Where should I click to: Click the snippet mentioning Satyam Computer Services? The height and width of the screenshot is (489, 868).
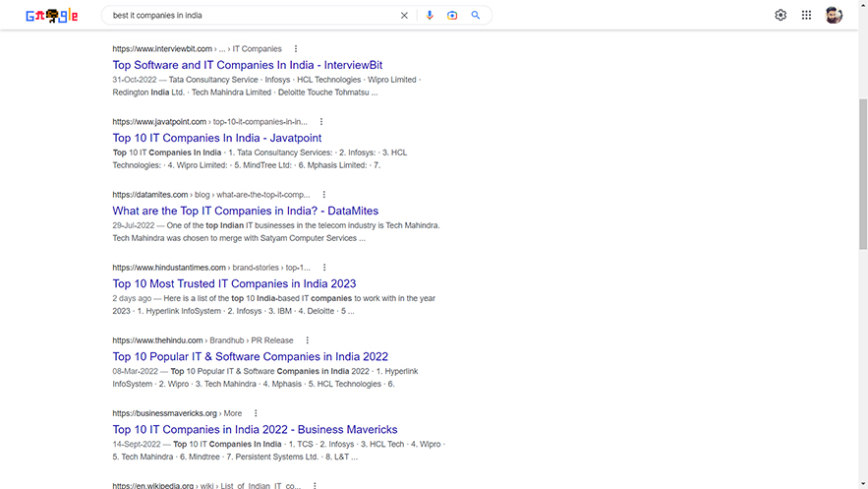click(x=276, y=232)
